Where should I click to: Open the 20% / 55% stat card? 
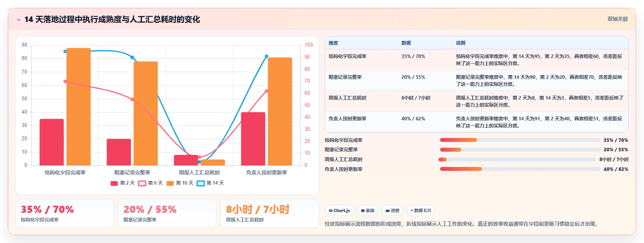[x=167, y=213]
